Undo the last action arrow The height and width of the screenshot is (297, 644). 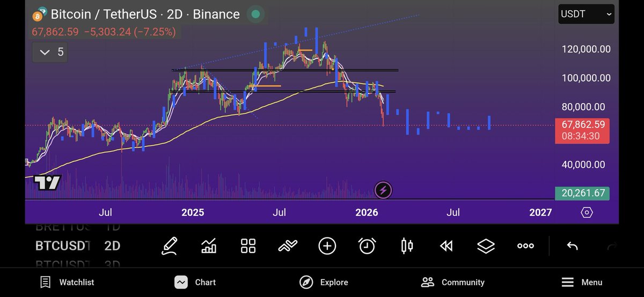click(x=572, y=246)
